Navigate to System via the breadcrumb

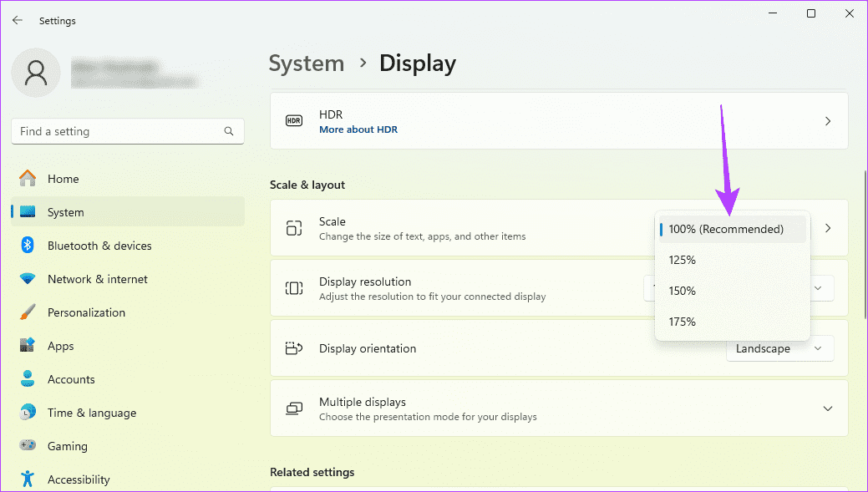point(306,63)
